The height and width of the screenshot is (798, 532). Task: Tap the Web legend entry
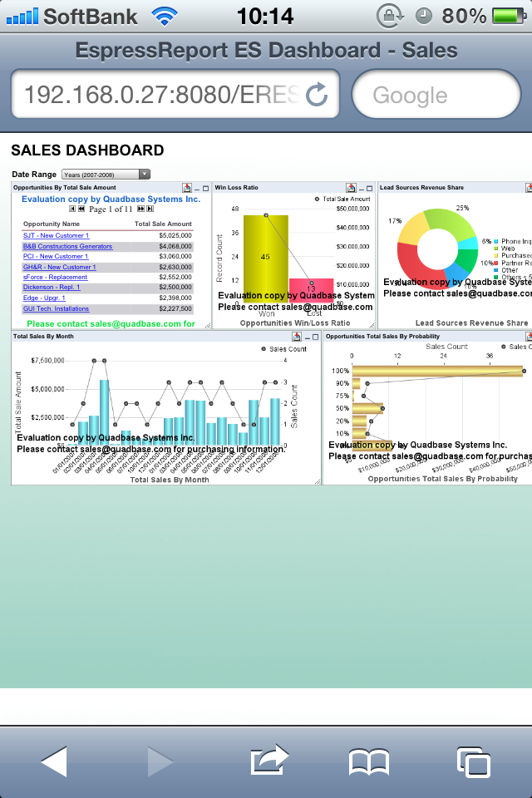[505, 249]
